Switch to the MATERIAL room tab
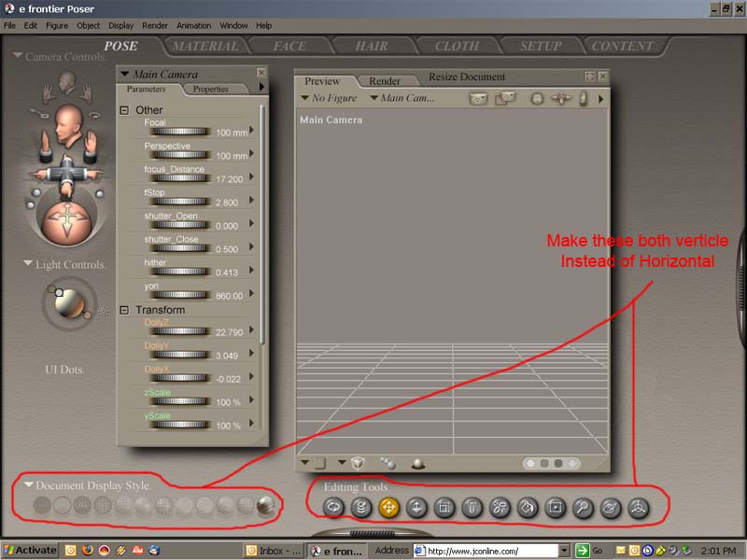Viewport: 747px width, 560px height. point(205,46)
